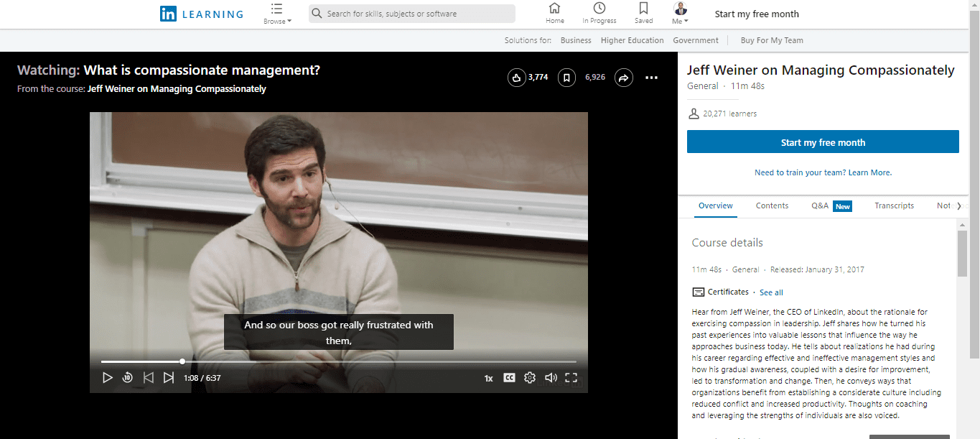The image size is (980, 439).
Task: Open Business solutions link
Action: pos(576,40)
